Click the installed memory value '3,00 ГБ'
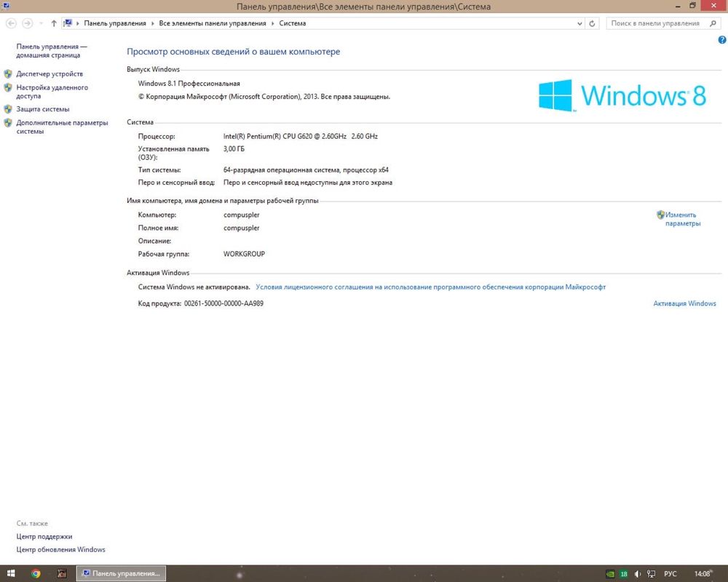Image resolution: width=728 pixels, height=582 pixels. click(x=234, y=149)
